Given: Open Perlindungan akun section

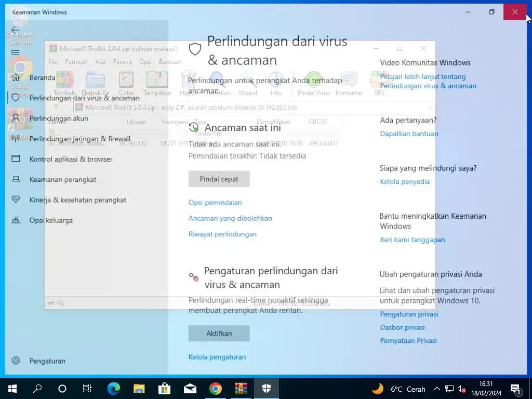Looking at the screenshot, I should coord(59,118).
